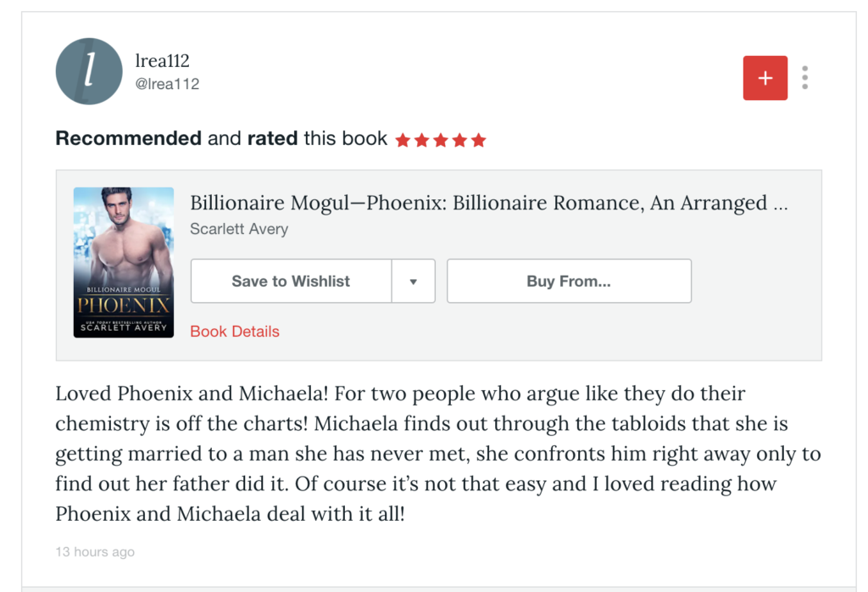Click the @lrea112 handle
The width and height of the screenshot is (868, 592).
(x=168, y=84)
